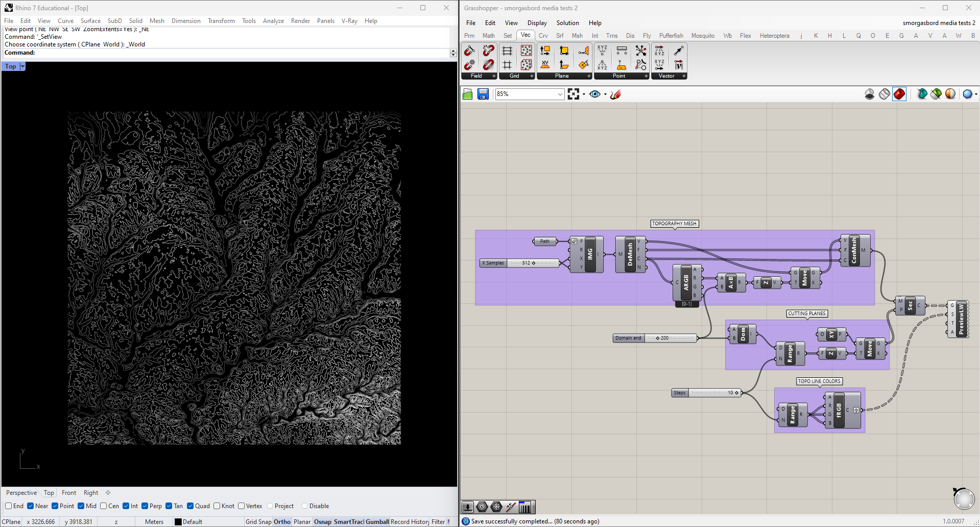Click the X Samples number slider
The image size is (980, 527).
tap(533, 263)
